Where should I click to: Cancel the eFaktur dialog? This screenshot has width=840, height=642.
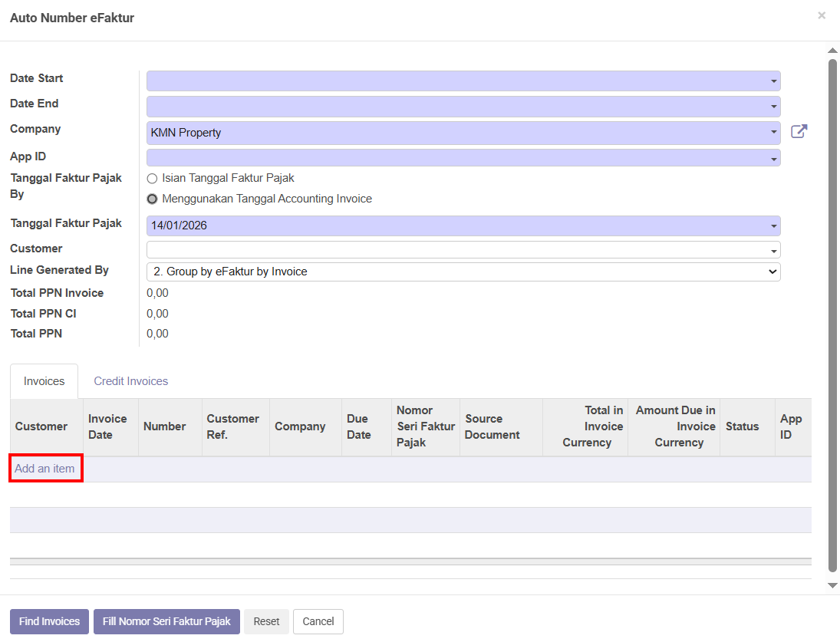(318, 621)
